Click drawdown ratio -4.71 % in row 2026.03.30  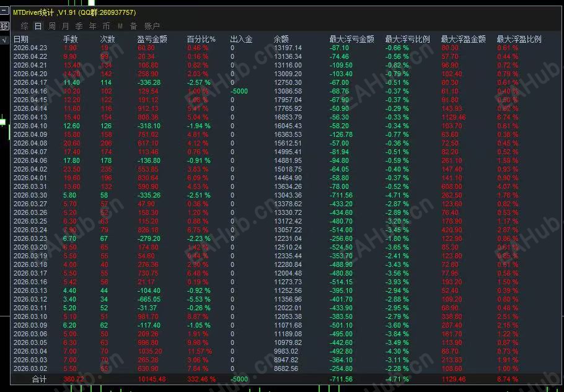(x=397, y=195)
